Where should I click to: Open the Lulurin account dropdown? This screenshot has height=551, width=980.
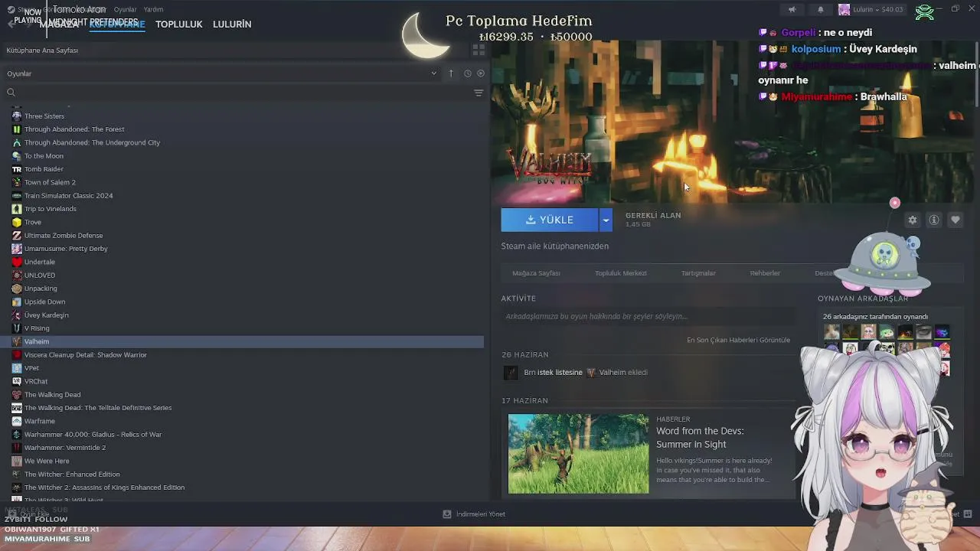pyautogui.click(x=871, y=9)
